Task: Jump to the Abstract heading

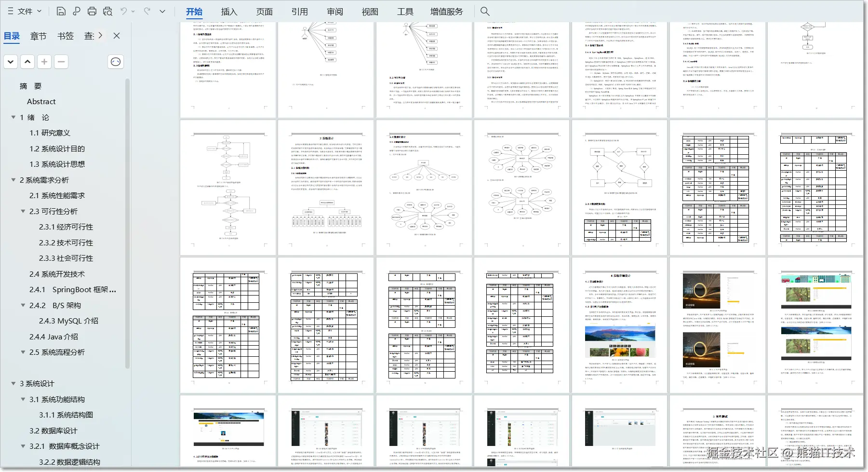Action: (x=41, y=102)
